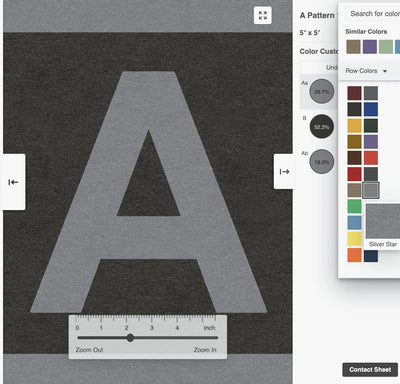Click the Silver Star preview thumbnail
This screenshot has height=384, width=400.
pos(383,221)
